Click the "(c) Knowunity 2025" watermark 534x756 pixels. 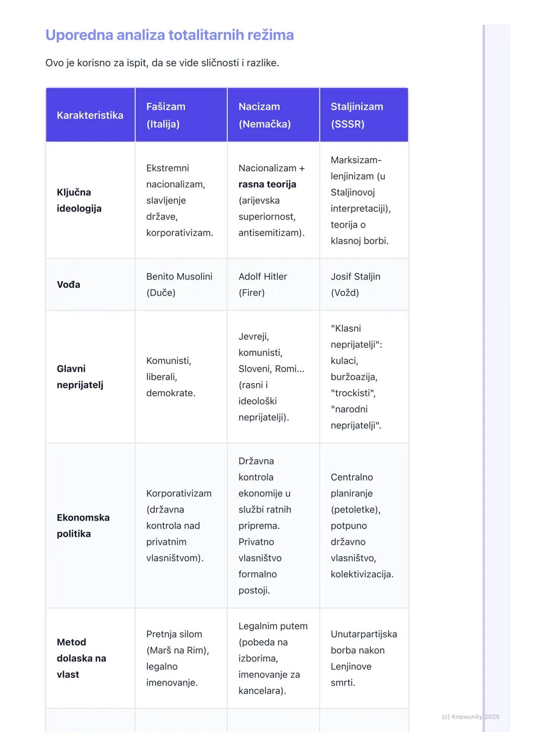(470, 716)
